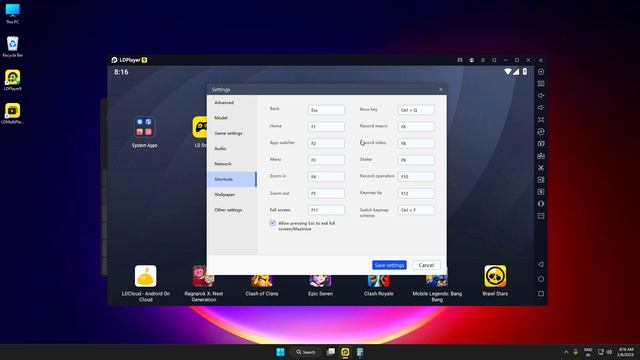The height and width of the screenshot is (360, 640).
Task: Open the taskbar clock and date
Action: point(625,352)
